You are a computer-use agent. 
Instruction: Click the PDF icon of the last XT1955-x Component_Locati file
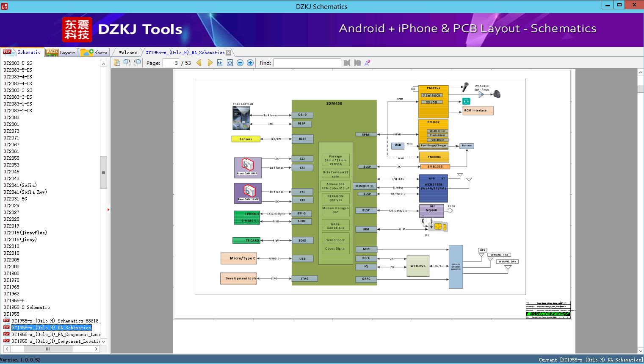[6, 341]
